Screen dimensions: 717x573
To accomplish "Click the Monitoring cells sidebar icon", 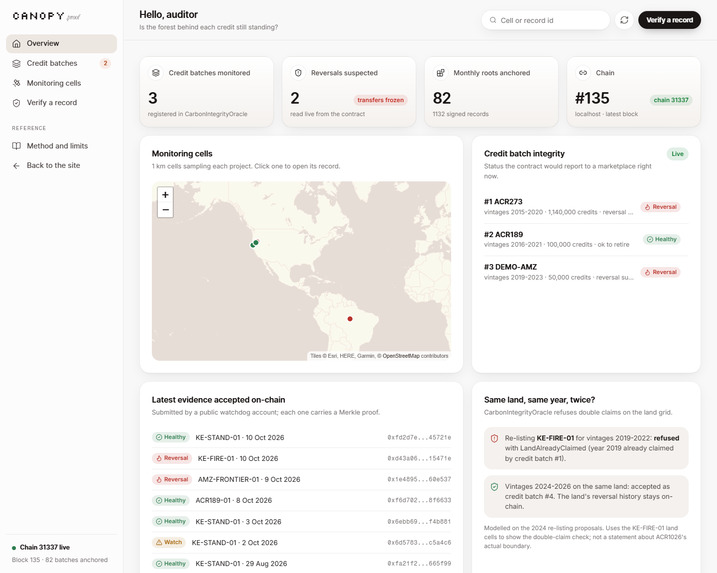I will point(16,83).
